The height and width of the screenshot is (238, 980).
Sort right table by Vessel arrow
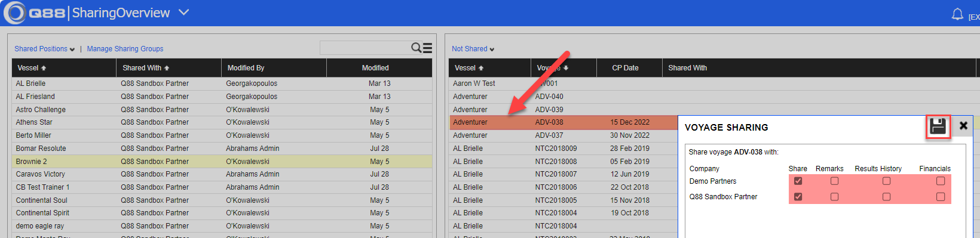pyautogui.click(x=481, y=68)
